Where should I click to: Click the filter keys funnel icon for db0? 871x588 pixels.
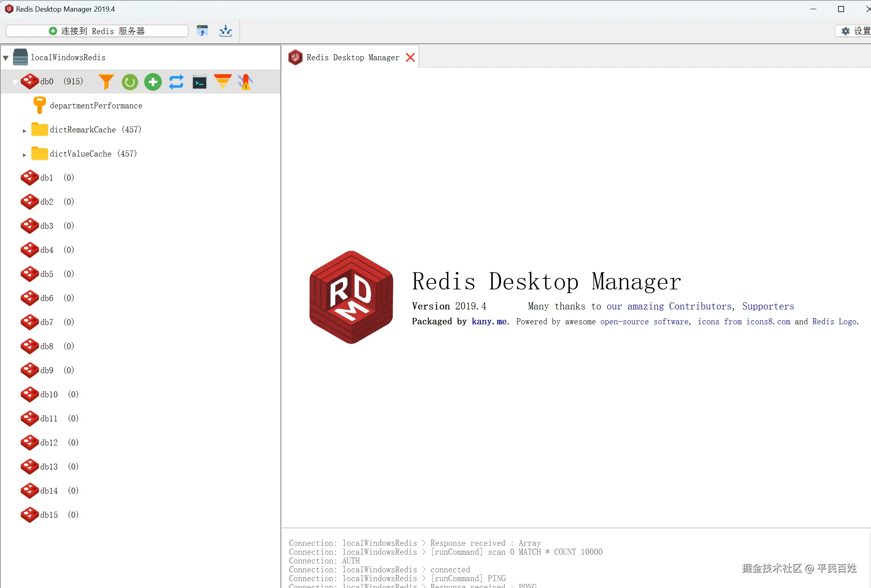[x=106, y=82]
